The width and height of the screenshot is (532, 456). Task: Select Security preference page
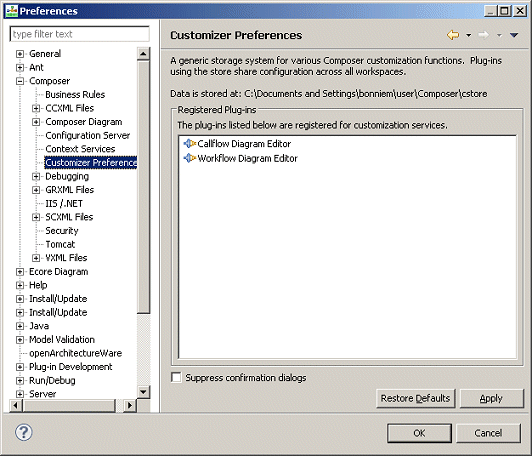point(62,231)
